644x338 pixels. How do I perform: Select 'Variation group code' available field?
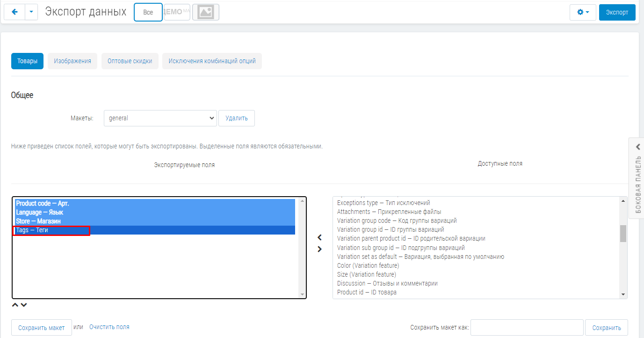476,220
